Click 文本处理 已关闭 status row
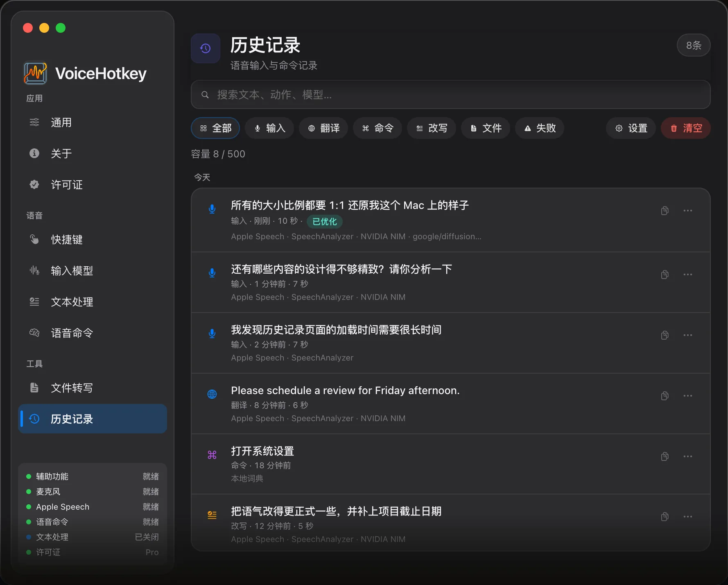The image size is (728, 585). (x=93, y=537)
